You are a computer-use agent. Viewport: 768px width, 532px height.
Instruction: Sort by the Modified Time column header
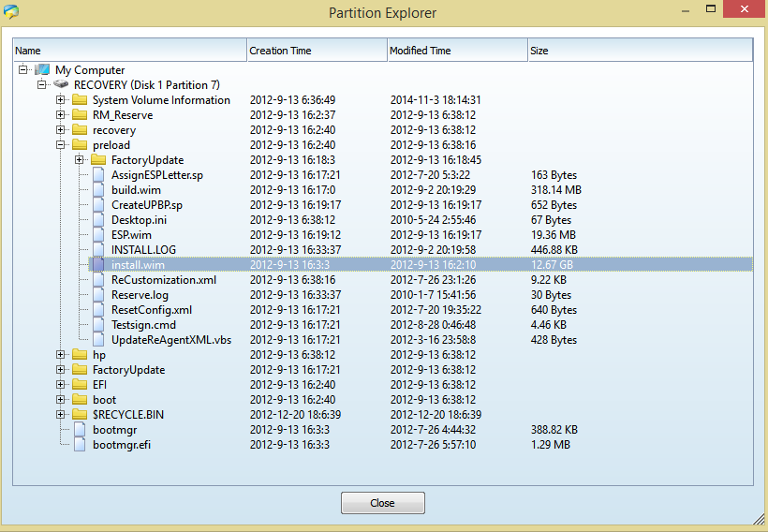457,50
